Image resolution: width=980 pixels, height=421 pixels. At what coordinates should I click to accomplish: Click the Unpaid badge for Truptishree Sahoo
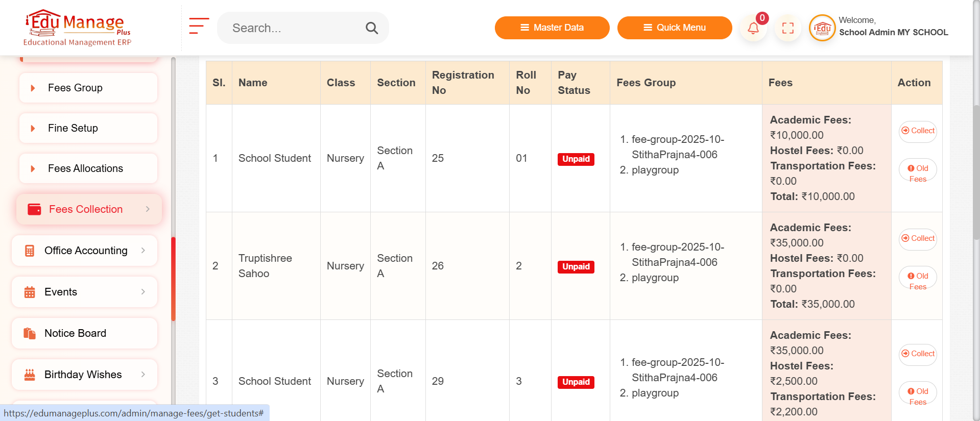(x=576, y=267)
